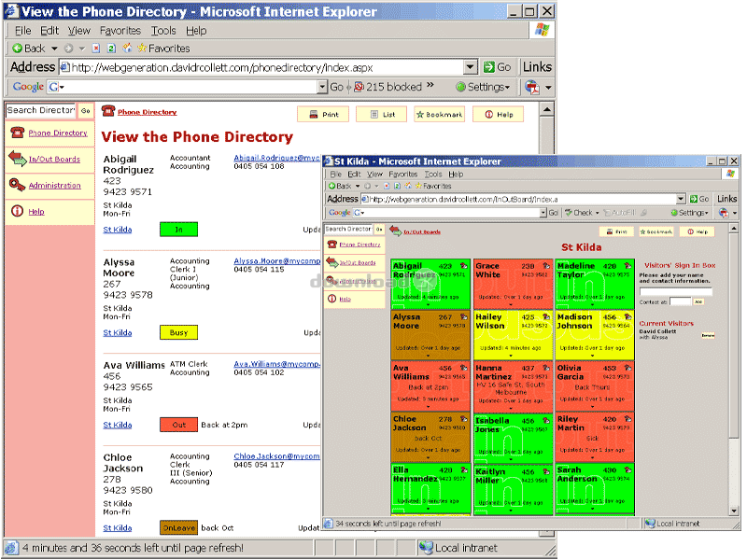Click the 215 blocked popup blocker icon
This screenshot has height=560, width=747.
point(359,87)
